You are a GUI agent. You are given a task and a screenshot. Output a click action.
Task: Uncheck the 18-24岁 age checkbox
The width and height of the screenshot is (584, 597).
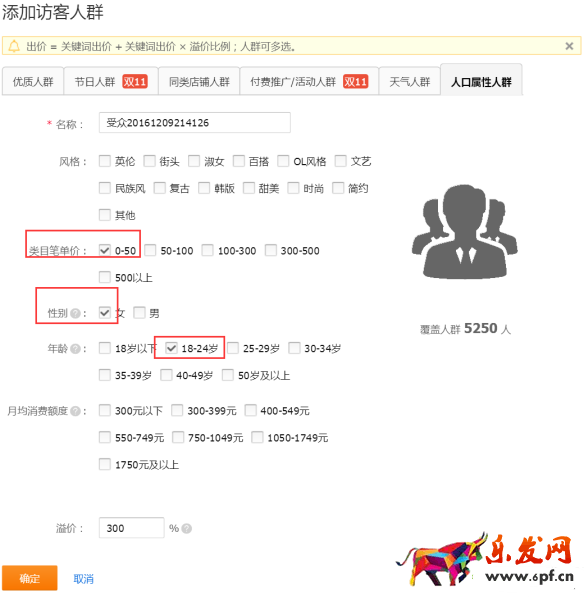coord(171,348)
